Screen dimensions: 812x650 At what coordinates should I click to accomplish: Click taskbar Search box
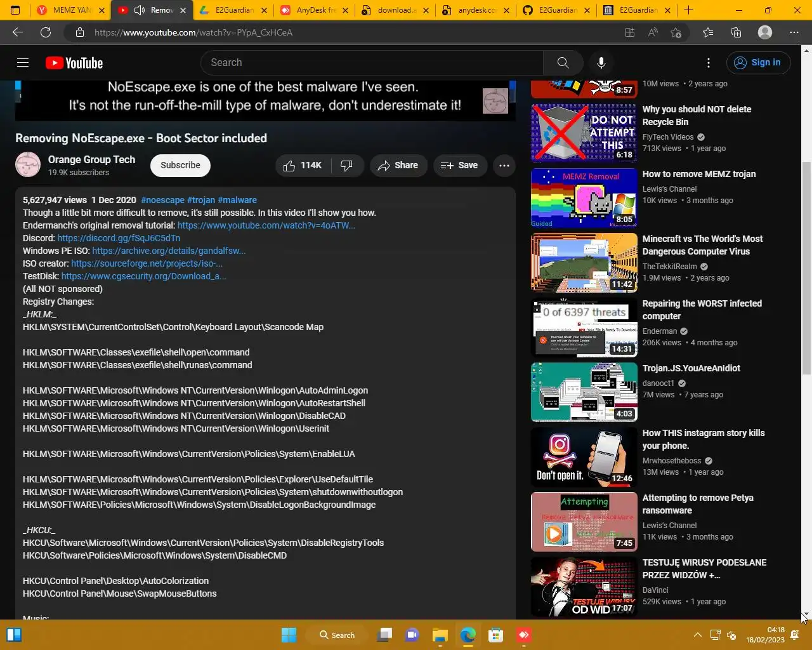[337, 635]
